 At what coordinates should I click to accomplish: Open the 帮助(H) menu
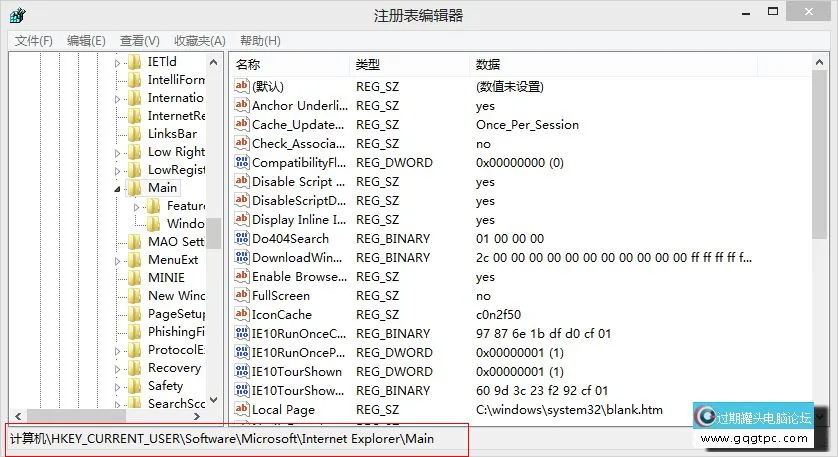click(260, 40)
